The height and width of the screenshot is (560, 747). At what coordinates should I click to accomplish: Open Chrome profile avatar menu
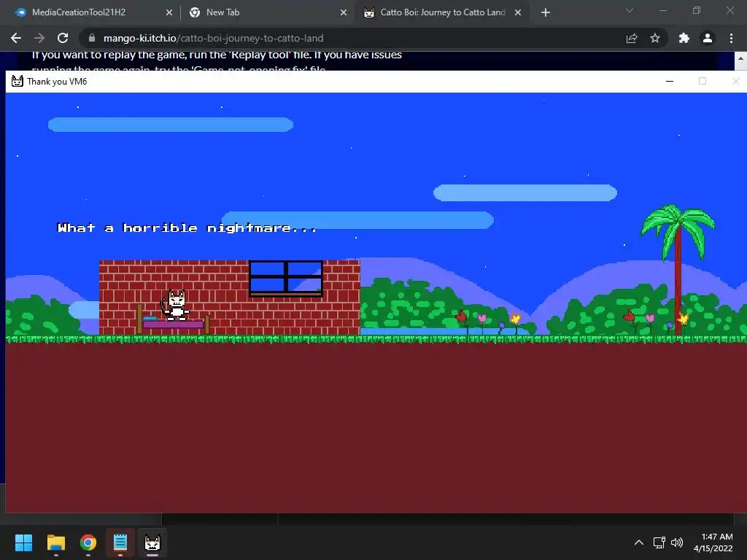pyautogui.click(x=708, y=38)
